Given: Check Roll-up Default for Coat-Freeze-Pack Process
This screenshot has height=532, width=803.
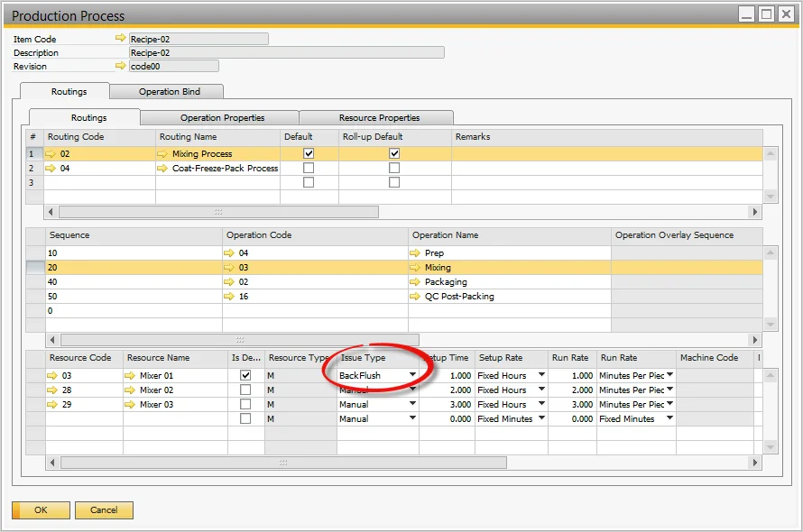Looking at the screenshot, I should [394, 168].
